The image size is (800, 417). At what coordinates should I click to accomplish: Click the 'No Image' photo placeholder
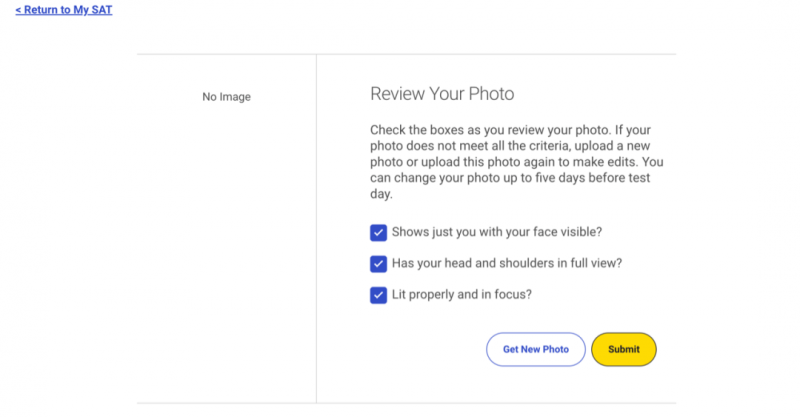click(227, 96)
